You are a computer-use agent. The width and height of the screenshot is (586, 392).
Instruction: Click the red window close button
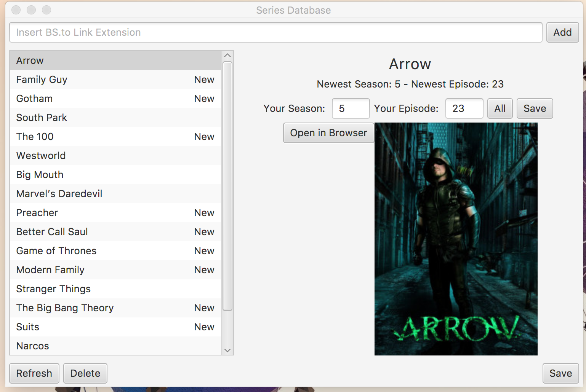click(16, 10)
